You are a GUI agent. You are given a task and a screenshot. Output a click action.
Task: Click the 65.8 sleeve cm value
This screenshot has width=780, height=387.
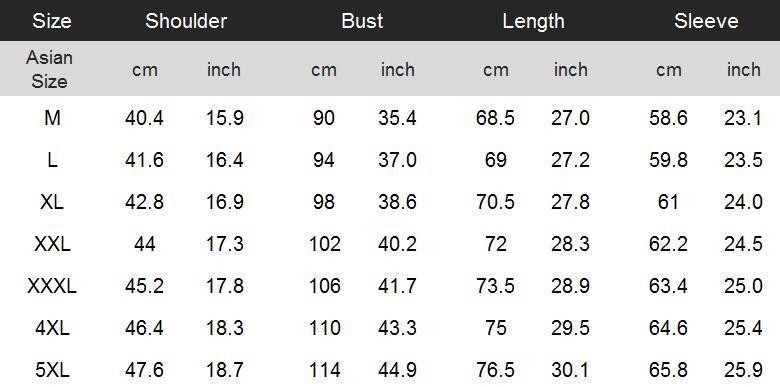pyautogui.click(x=668, y=370)
